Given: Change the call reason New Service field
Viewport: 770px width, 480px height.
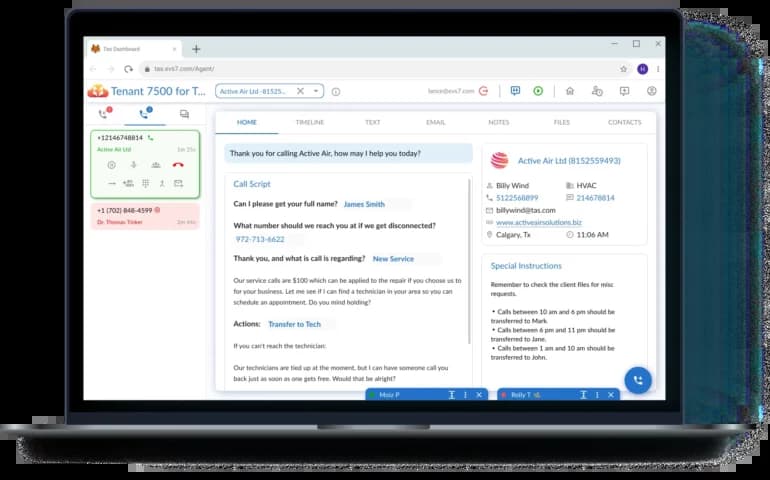Looking at the screenshot, I should click(x=406, y=259).
